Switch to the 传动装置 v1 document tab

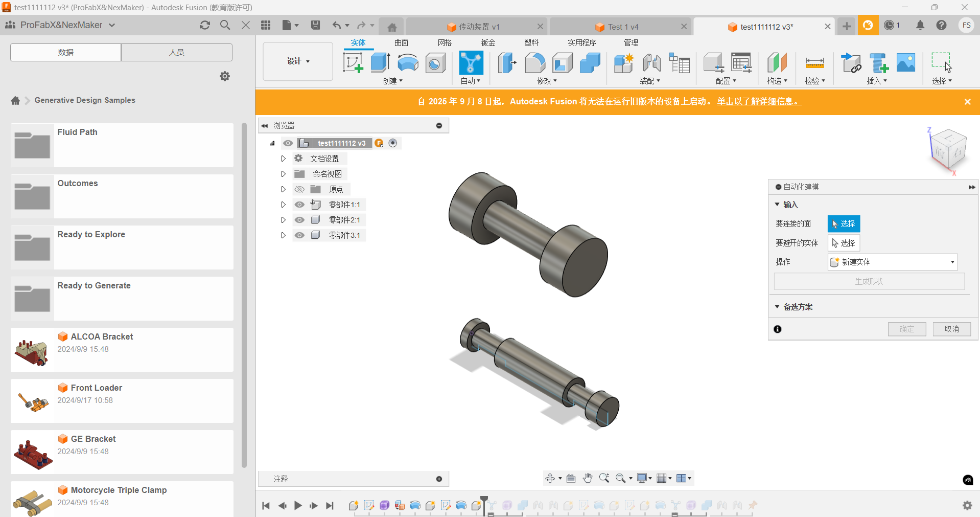click(475, 27)
